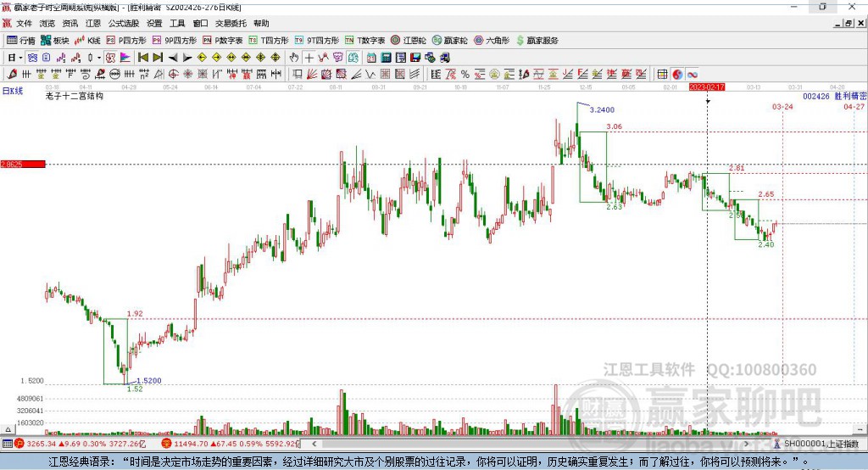
Task: Click the red 2.8625 price tag
Action: click(x=23, y=164)
